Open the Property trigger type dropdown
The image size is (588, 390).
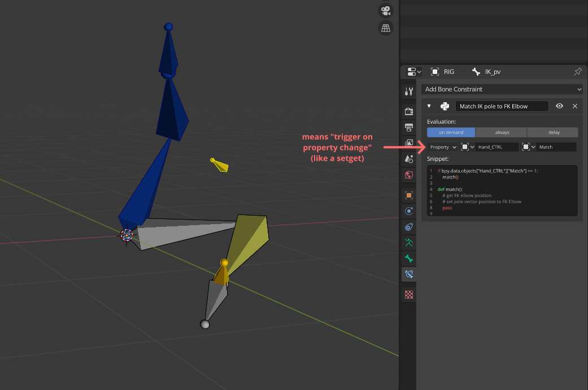[442, 147]
